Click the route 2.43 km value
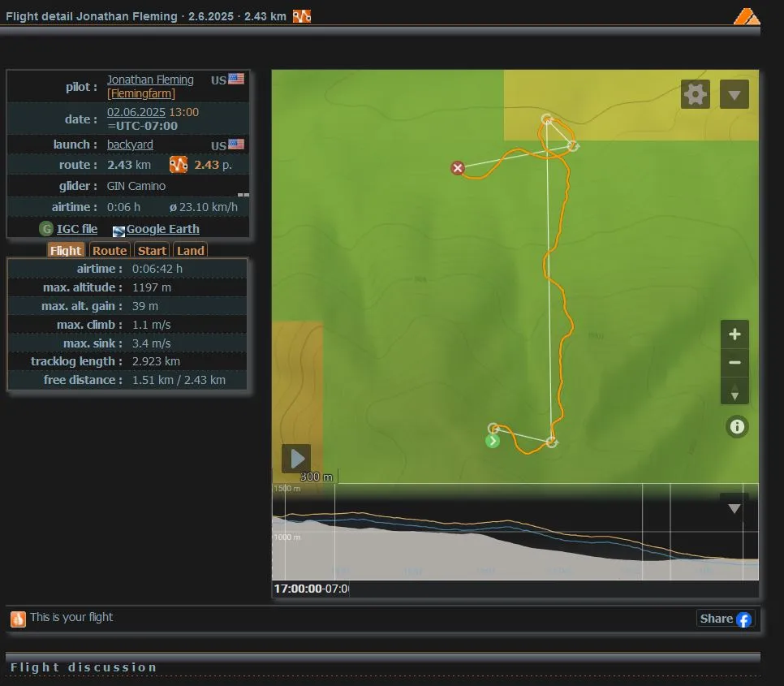The image size is (784, 686). tap(129, 165)
